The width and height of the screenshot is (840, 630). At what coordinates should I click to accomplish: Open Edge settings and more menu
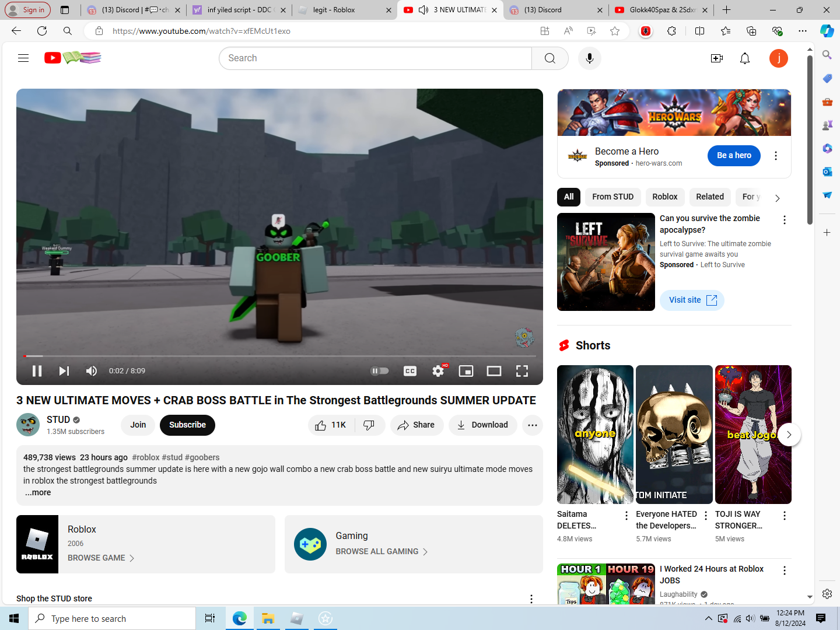click(803, 31)
